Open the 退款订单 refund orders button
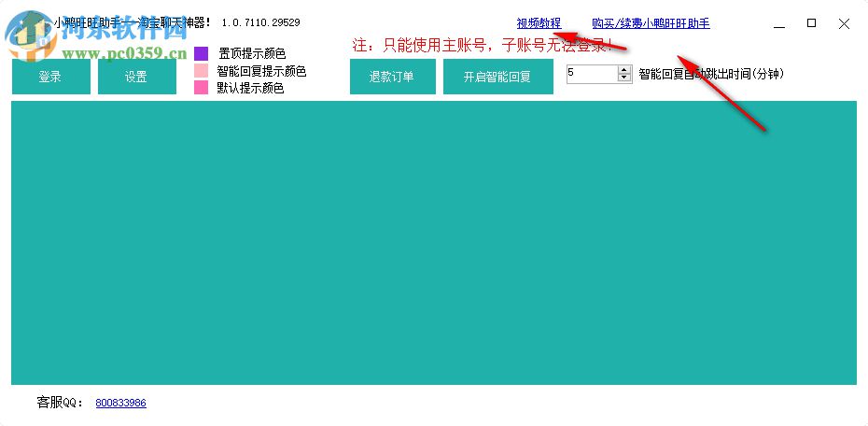Viewport: 868px width, 426px height. point(393,77)
